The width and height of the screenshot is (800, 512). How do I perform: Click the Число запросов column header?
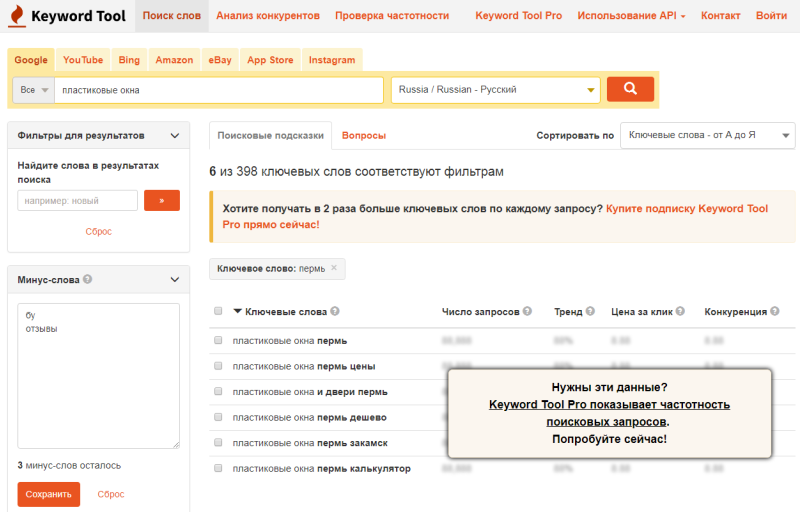(481, 312)
